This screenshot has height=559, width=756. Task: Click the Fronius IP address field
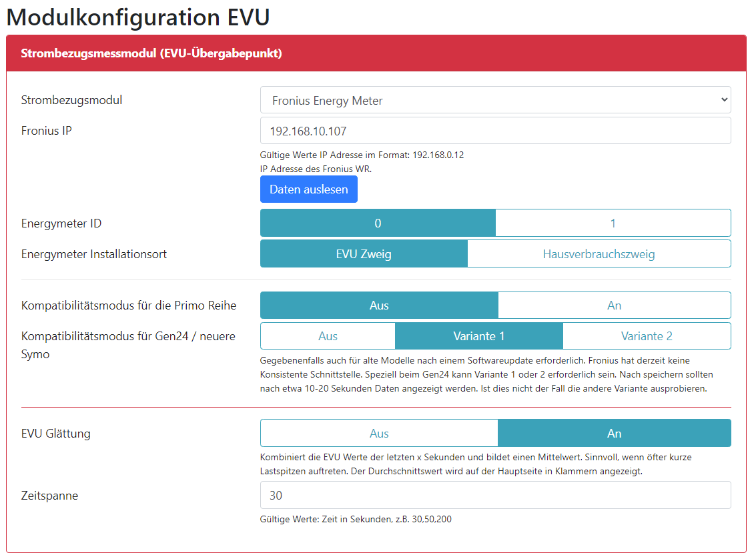pyautogui.click(x=495, y=131)
